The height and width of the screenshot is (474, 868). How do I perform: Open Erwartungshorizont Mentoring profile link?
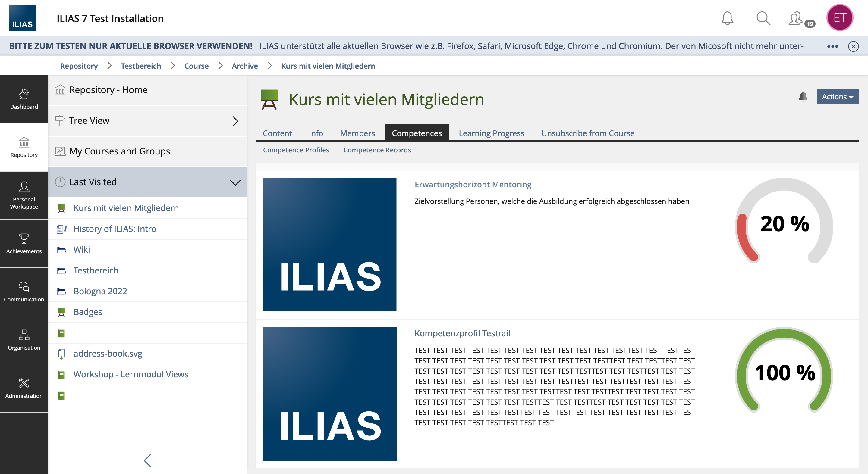pos(472,185)
